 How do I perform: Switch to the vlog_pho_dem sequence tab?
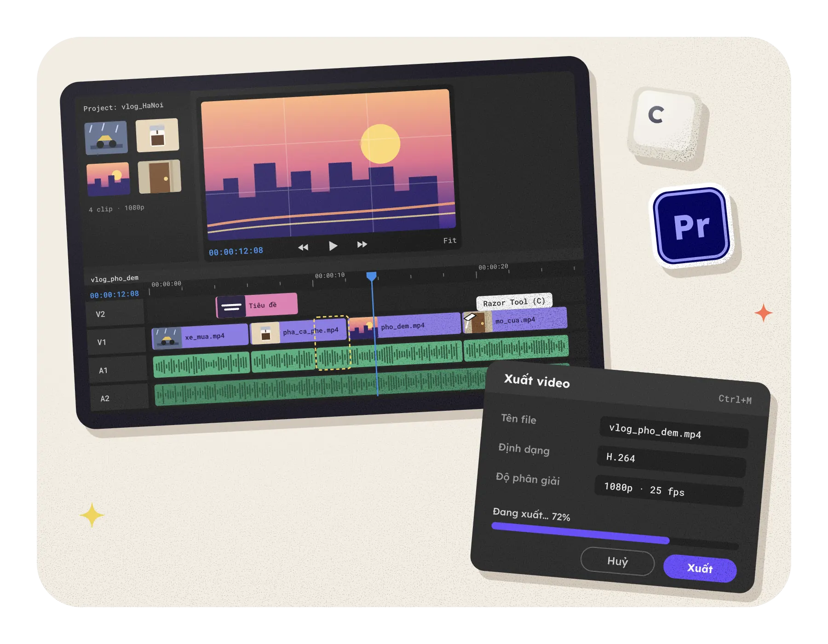coord(115,278)
